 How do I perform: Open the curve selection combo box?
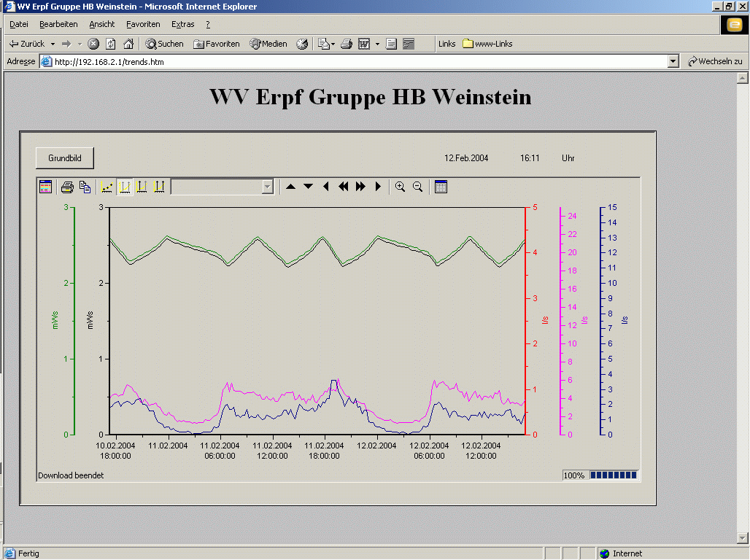[x=268, y=187]
